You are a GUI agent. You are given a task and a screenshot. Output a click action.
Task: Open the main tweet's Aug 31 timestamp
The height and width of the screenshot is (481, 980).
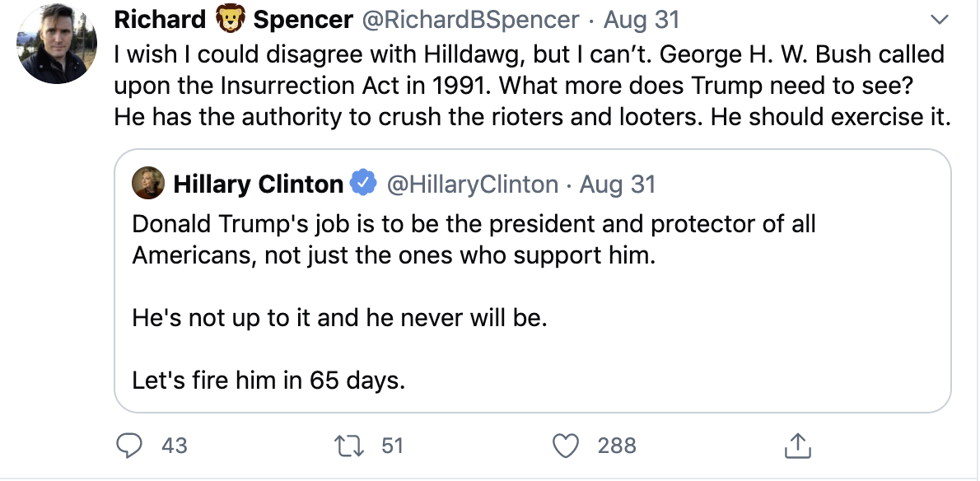[642, 19]
